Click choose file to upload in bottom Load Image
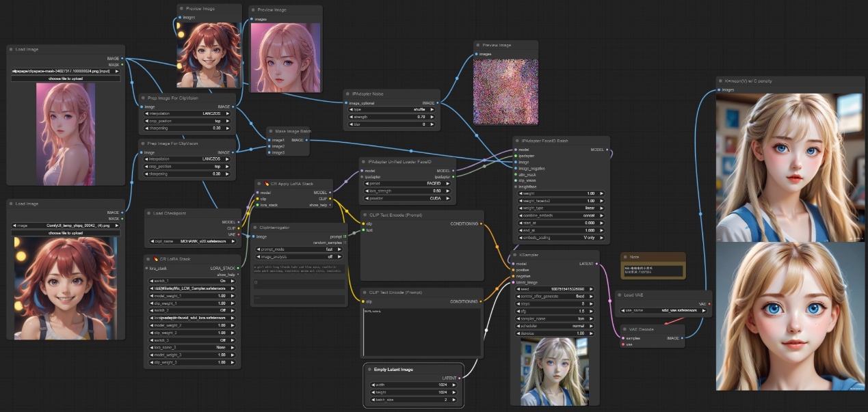Image resolution: width=868 pixels, height=412 pixels. pos(66,233)
